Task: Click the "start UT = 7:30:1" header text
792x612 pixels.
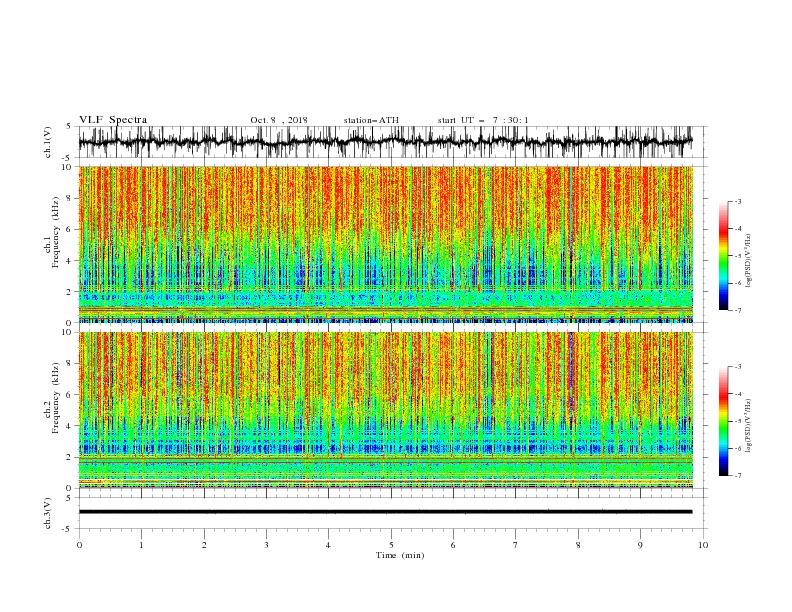Action: coord(483,120)
